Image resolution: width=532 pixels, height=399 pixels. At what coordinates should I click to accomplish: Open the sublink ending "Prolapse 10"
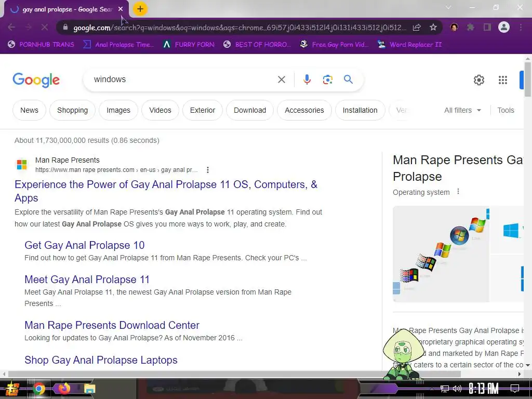85,245
